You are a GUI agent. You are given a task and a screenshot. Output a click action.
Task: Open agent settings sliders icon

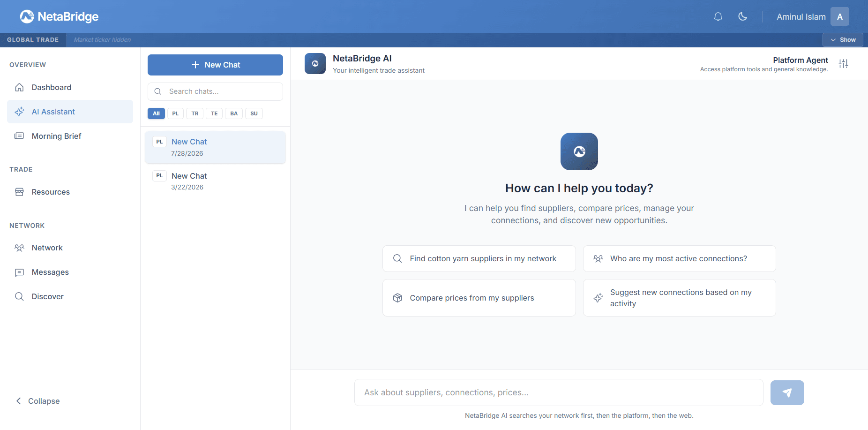point(843,64)
